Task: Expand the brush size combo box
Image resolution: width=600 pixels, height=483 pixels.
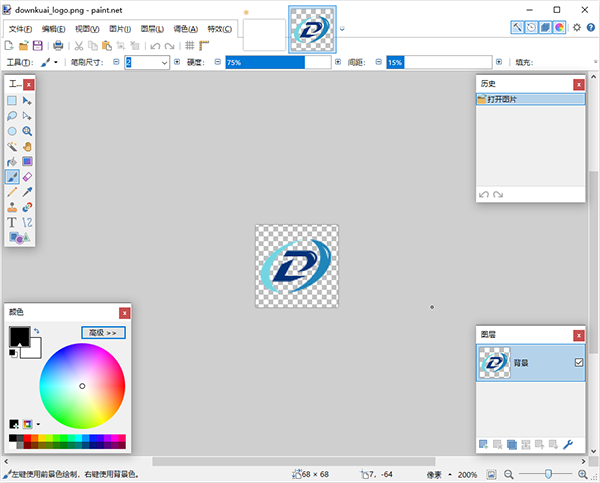Action: [164, 62]
